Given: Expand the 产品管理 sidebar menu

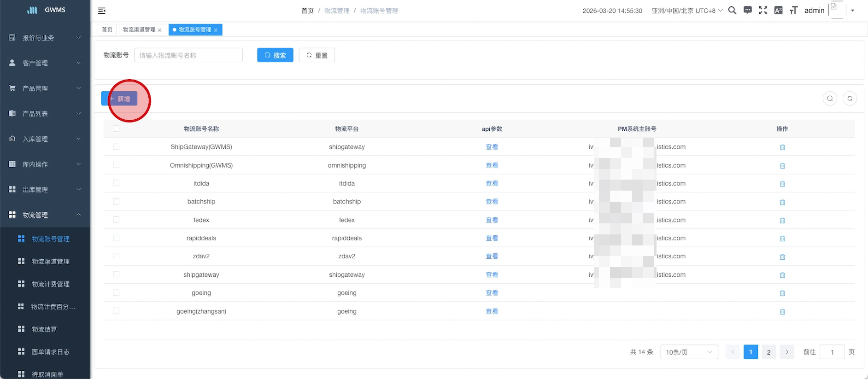Looking at the screenshot, I should (45, 88).
